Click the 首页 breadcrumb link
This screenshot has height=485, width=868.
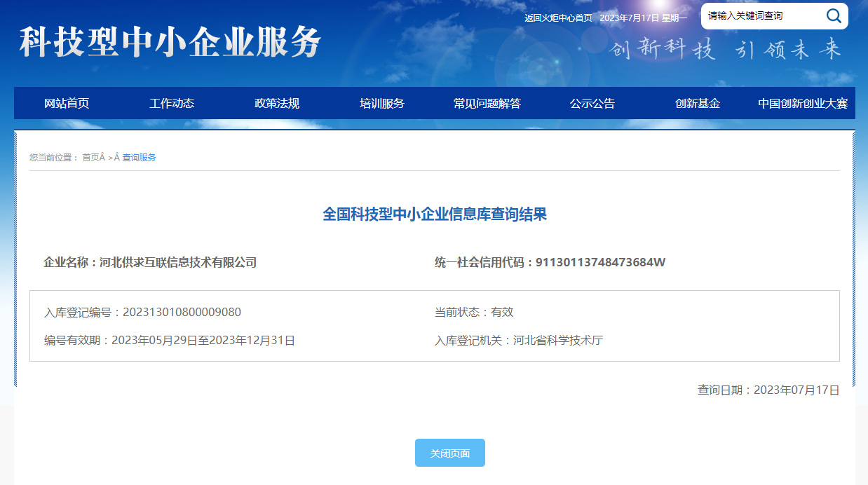[90, 158]
